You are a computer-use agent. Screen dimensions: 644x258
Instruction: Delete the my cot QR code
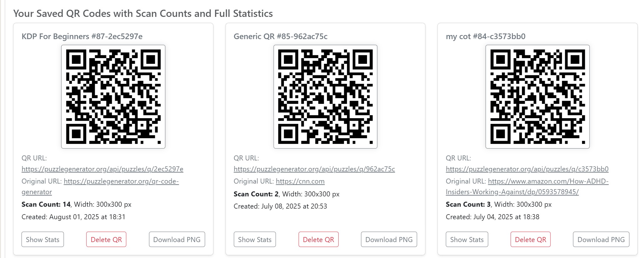point(530,239)
